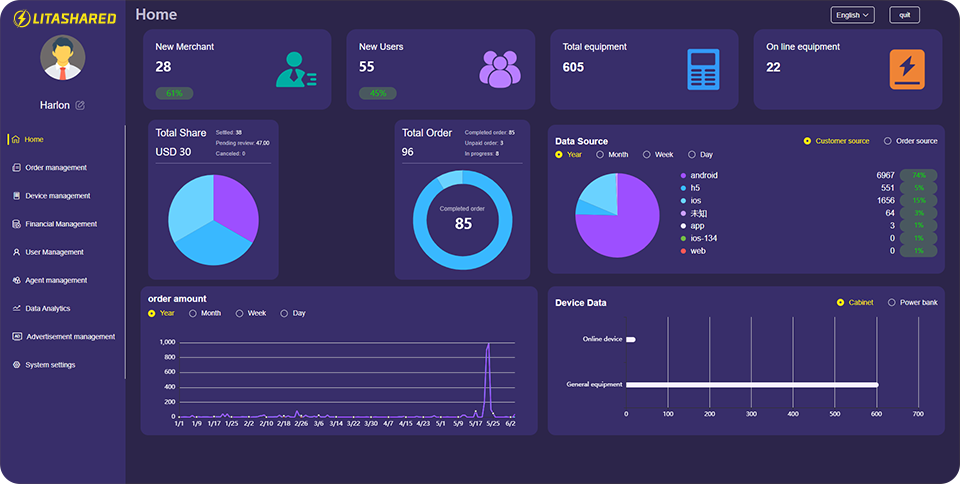
Task: Click the New Merchant person icon
Action: point(295,70)
